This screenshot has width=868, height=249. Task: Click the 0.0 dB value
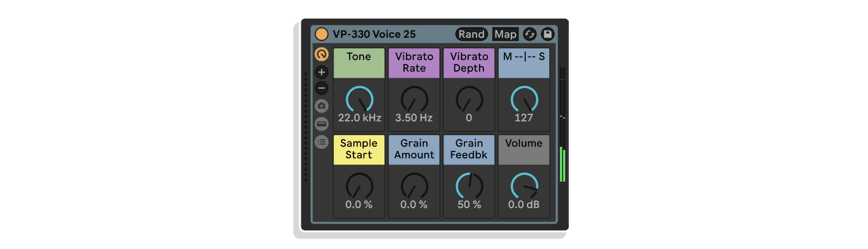524,205
